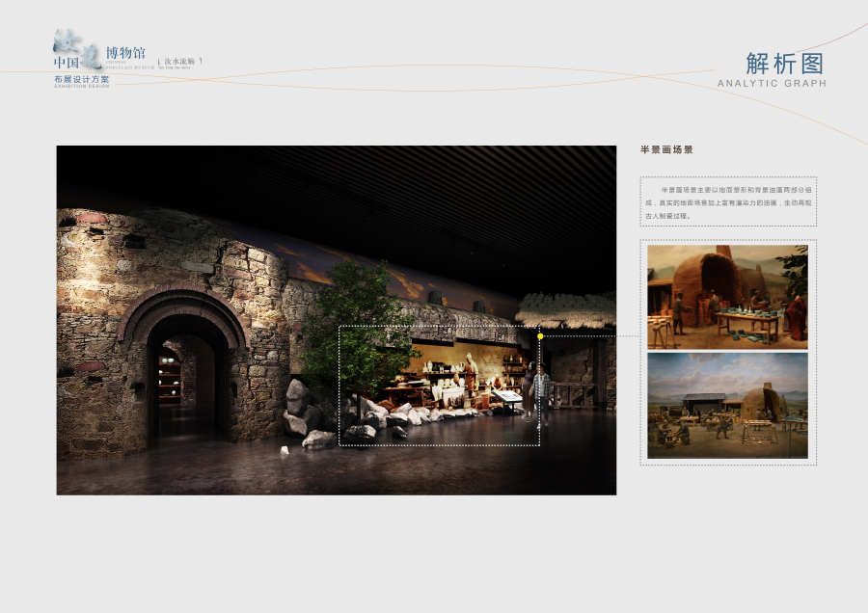Click the 博物馆 title text

click(x=125, y=52)
